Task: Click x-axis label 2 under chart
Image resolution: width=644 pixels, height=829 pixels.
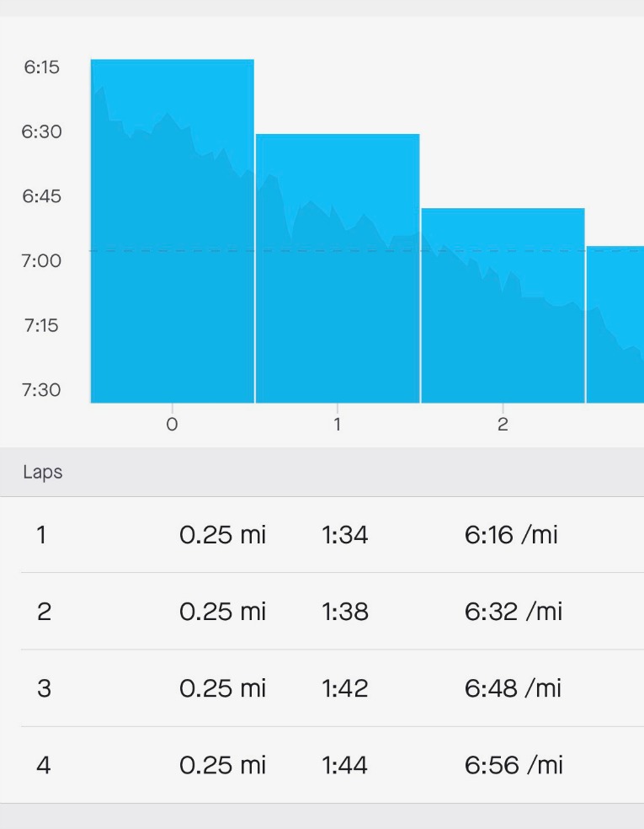Action: pyautogui.click(x=503, y=425)
